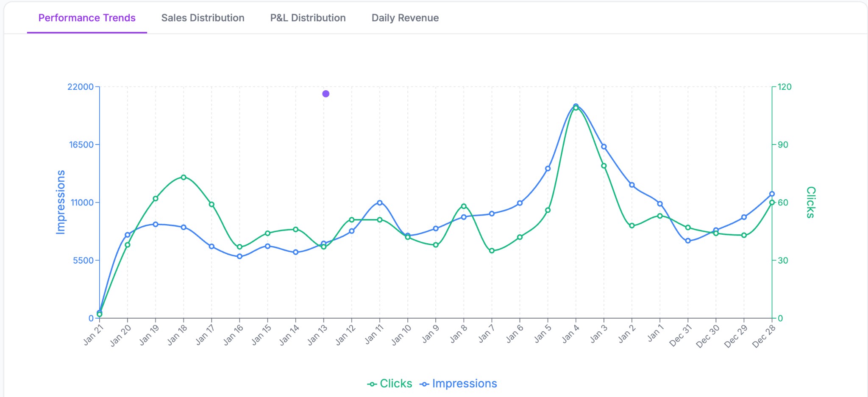Select the blue Impressions marker at Jan 3
Screen dimensions: 868x397
tap(604, 147)
